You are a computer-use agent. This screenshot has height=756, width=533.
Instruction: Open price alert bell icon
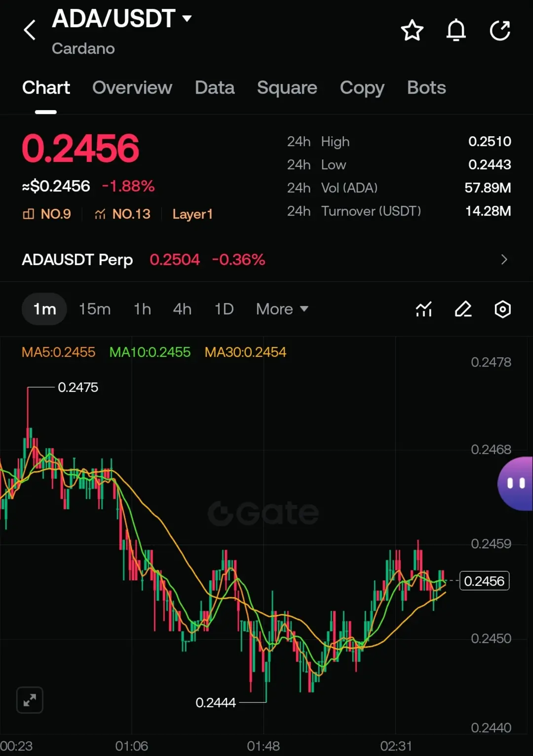pyautogui.click(x=456, y=30)
